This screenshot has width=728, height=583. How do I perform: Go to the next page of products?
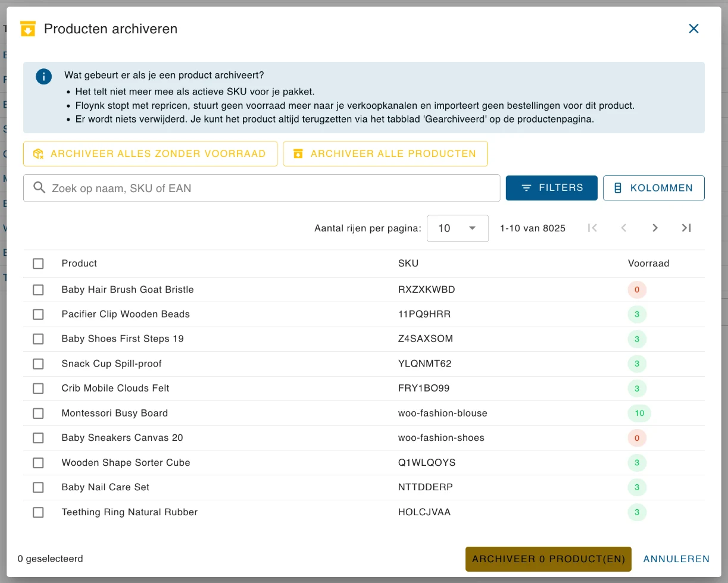point(655,228)
